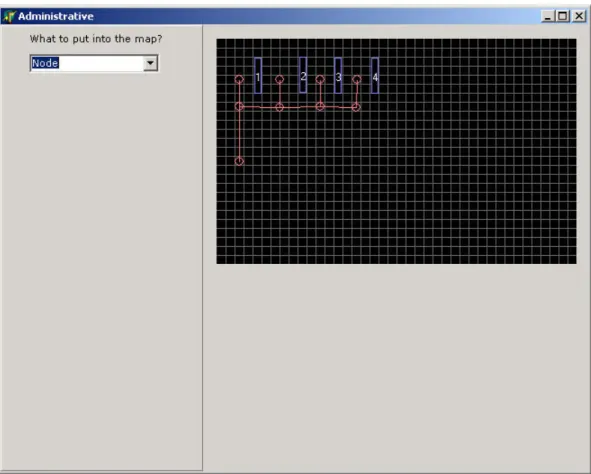Maximize the Administrative window
Screen dimensions: 591x474
coord(563,16)
